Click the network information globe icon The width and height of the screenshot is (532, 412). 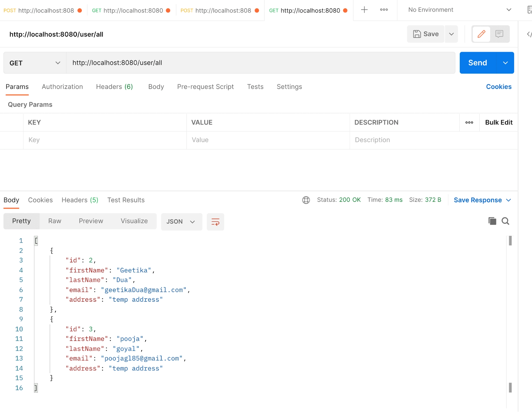pos(306,200)
